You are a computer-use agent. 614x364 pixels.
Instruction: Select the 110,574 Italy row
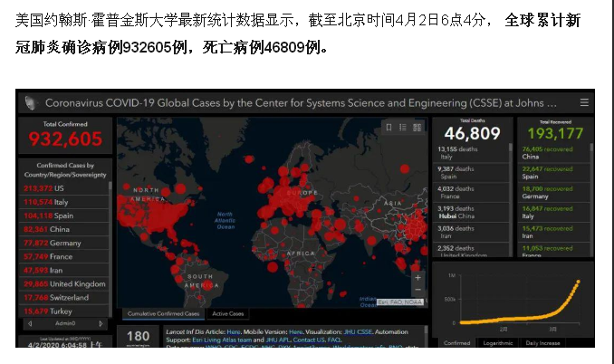pyautogui.click(x=63, y=202)
